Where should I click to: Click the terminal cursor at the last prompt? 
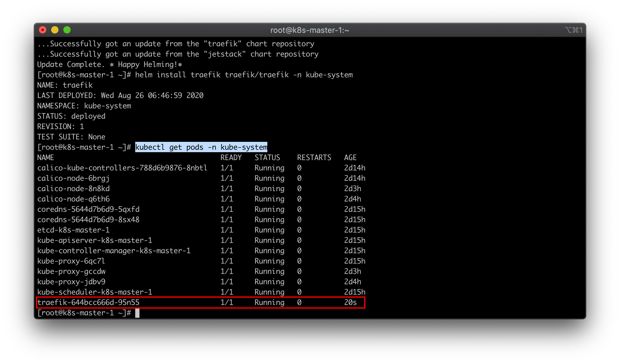pos(137,313)
